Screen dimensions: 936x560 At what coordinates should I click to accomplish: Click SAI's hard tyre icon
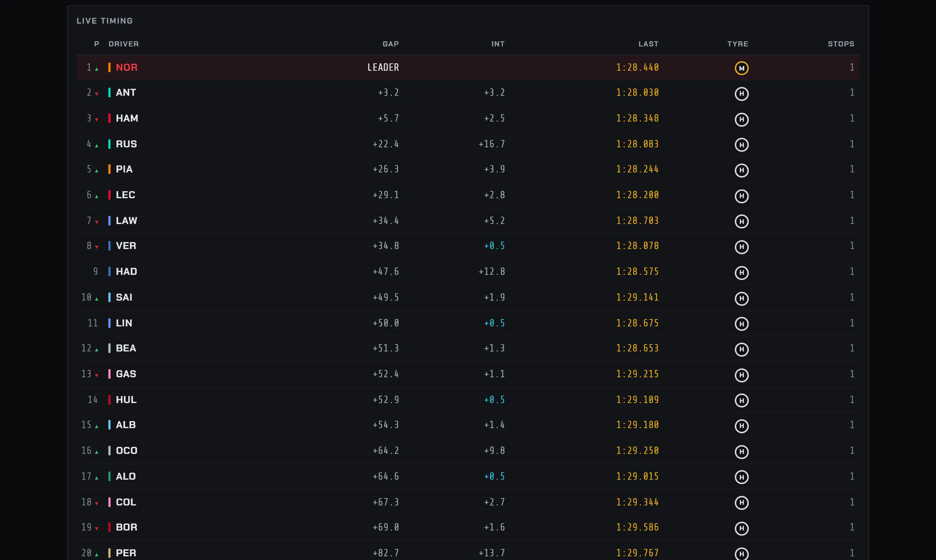pos(741,298)
